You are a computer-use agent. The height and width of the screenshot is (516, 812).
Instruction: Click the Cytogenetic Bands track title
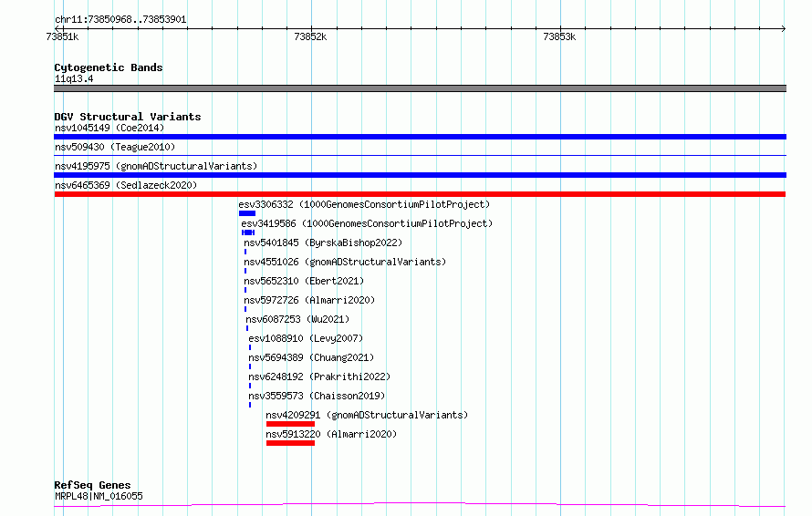click(109, 67)
